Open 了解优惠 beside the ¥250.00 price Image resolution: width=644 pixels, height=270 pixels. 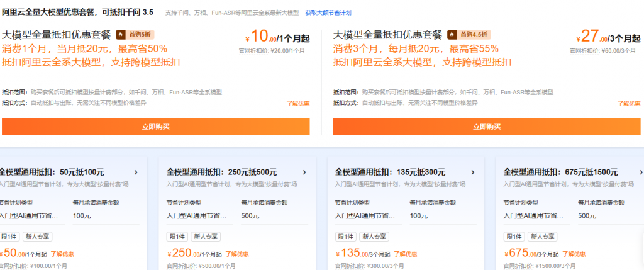tap(238, 254)
